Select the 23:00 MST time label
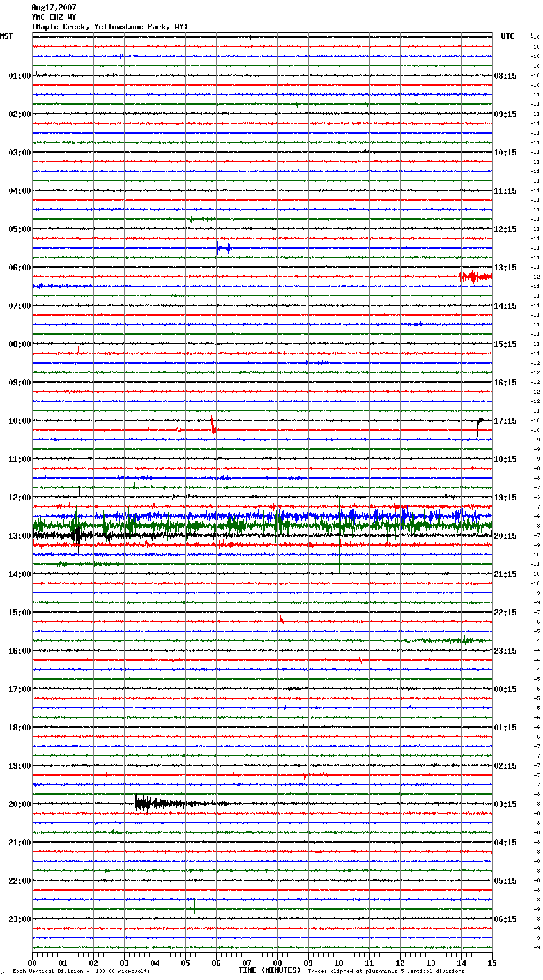543x980 pixels. coord(20,919)
